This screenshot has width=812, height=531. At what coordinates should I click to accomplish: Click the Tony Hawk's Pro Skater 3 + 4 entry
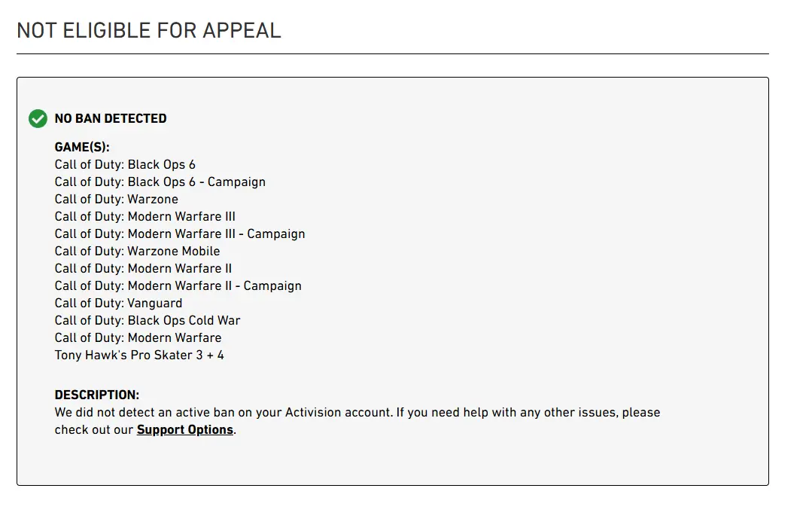point(139,356)
